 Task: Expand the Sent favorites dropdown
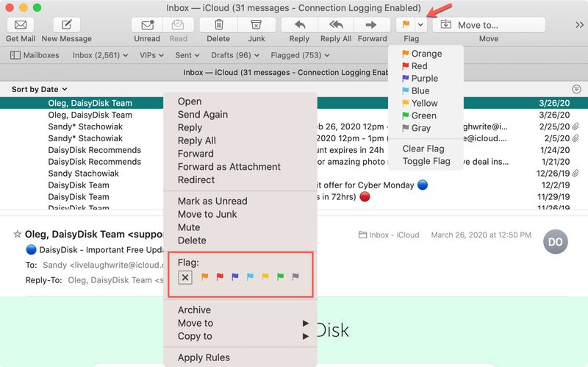(x=187, y=55)
